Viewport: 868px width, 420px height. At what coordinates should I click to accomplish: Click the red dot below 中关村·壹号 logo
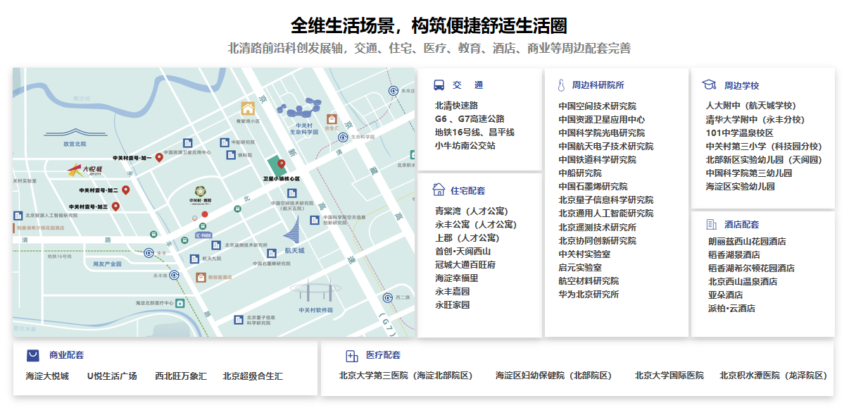click(205, 214)
